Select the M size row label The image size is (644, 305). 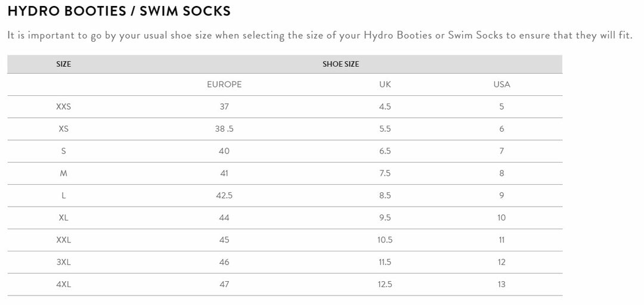[64, 173]
